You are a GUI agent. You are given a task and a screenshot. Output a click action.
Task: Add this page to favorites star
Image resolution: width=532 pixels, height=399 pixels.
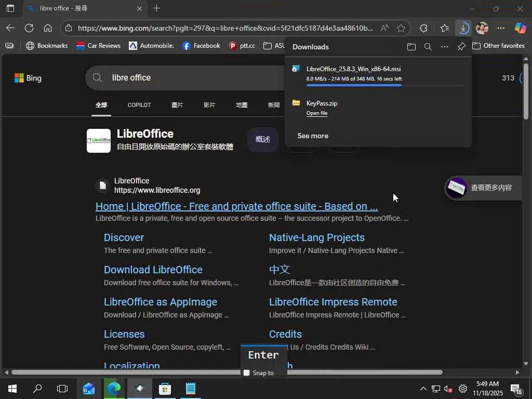click(401, 28)
